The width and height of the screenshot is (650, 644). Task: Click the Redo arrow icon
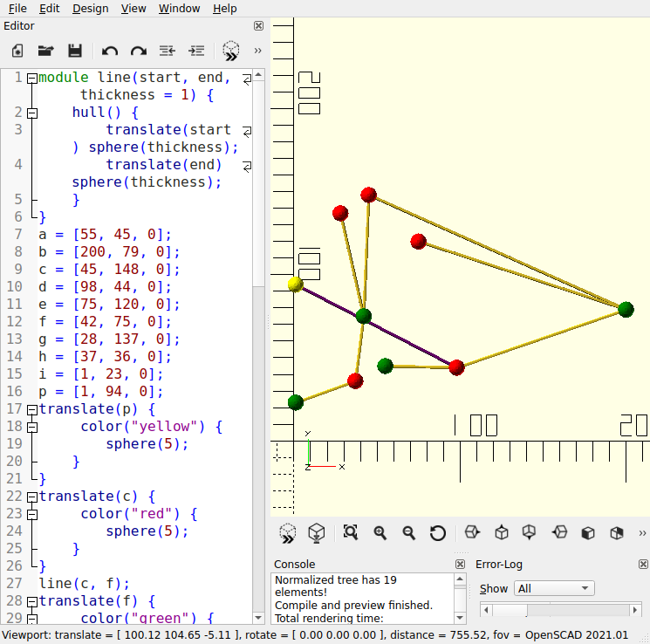pyautogui.click(x=139, y=51)
